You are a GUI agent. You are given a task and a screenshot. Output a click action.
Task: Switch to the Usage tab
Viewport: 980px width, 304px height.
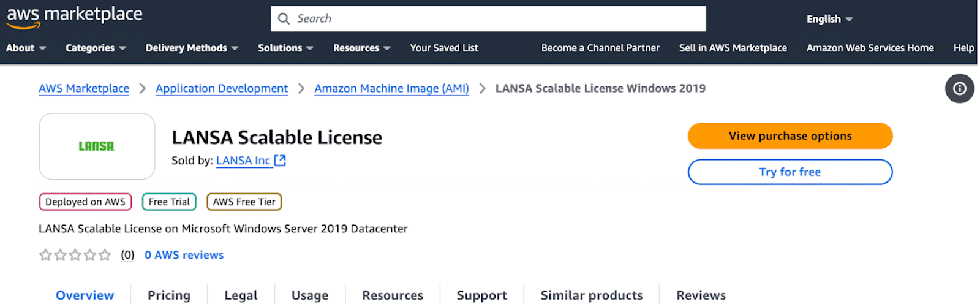[310, 295]
